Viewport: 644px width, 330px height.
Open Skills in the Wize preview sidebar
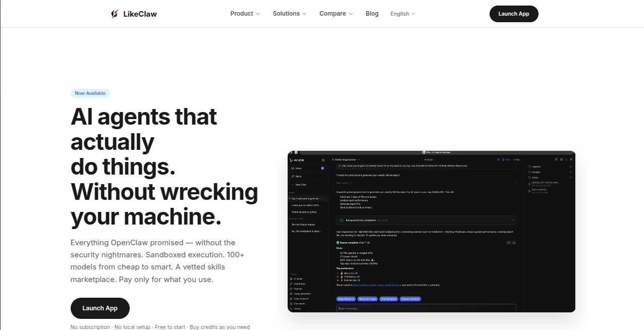click(307, 177)
